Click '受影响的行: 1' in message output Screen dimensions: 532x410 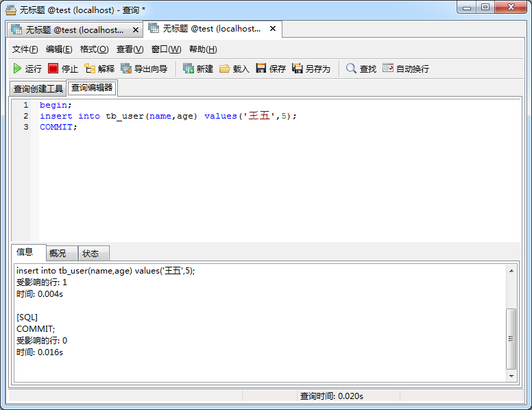click(x=42, y=282)
